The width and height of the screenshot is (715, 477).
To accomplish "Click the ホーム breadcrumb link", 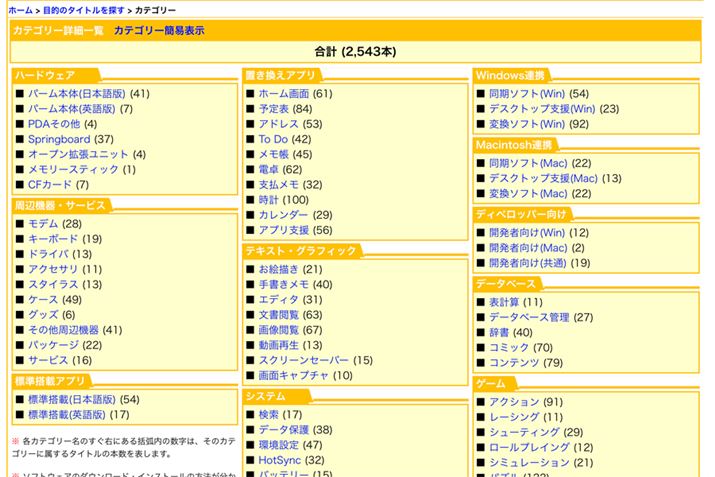I will [x=19, y=8].
